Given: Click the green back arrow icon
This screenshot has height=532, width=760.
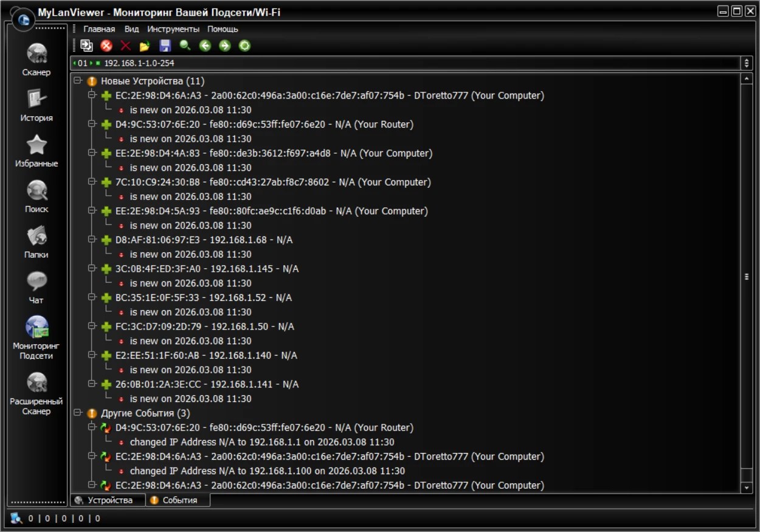Looking at the screenshot, I should point(205,46).
